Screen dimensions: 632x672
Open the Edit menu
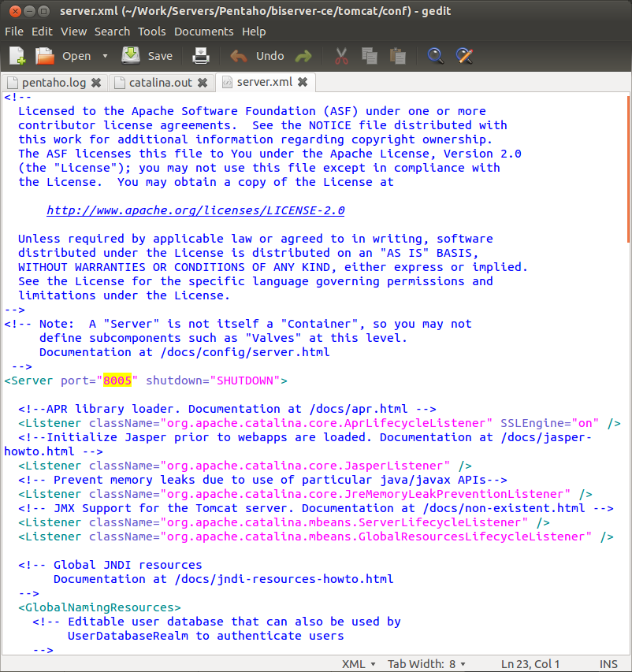(x=42, y=32)
